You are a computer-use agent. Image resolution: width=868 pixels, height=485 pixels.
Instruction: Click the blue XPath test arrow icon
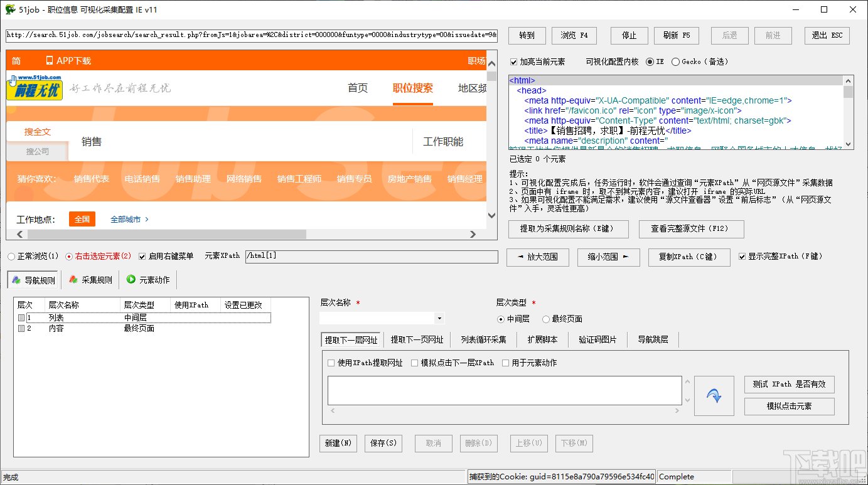[714, 395]
